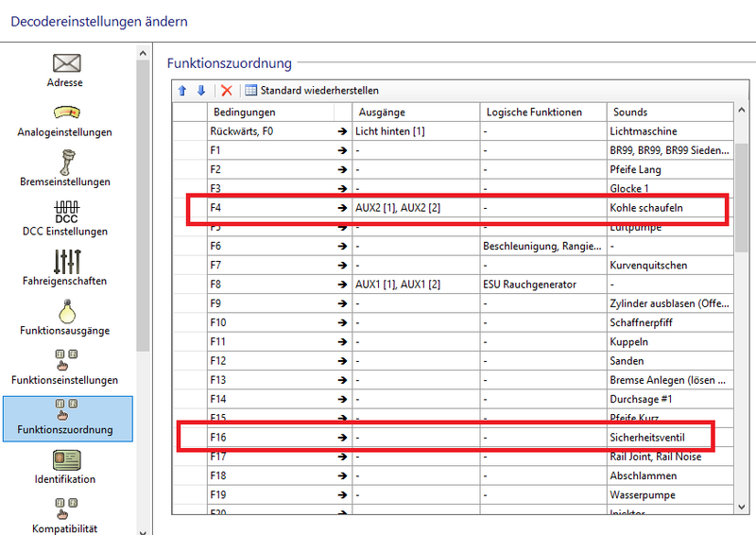
Task: Open the Fahreigenschaften sliders icon
Action: [x=67, y=262]
